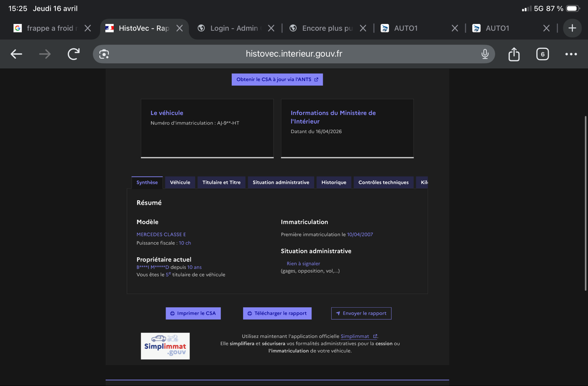Click the Simplimmat.gouv logo image
This screenshot has height=386, width=588.
coord(165,346)
